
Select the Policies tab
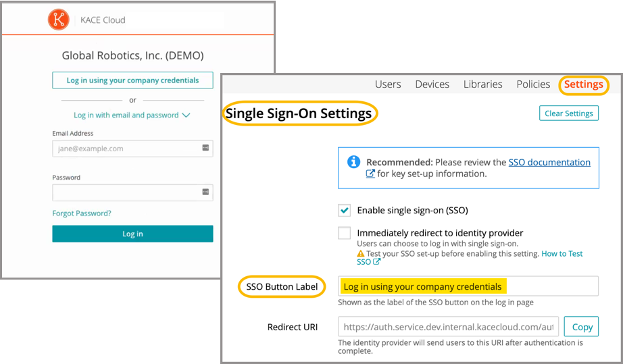click(533, 84)
